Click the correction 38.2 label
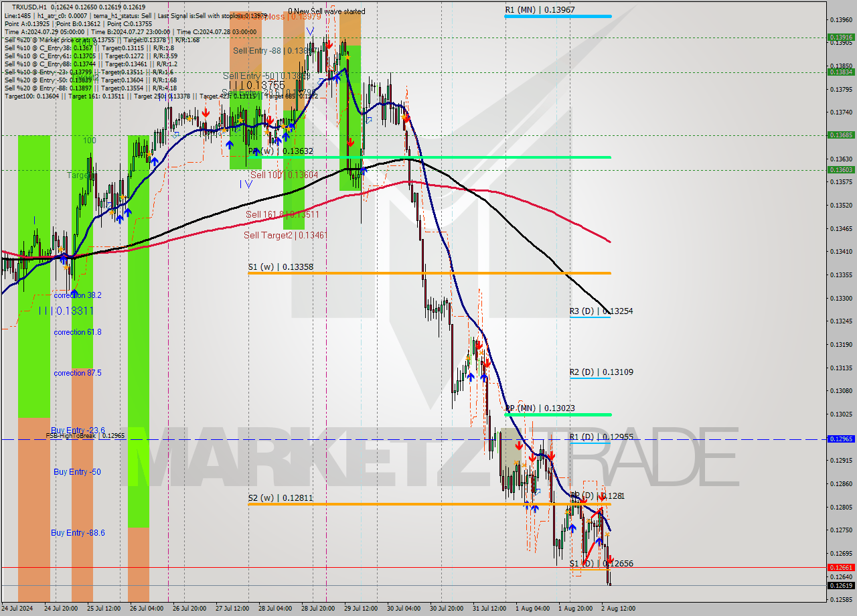Viewport: 857px width, 616px height. point(78,295)
